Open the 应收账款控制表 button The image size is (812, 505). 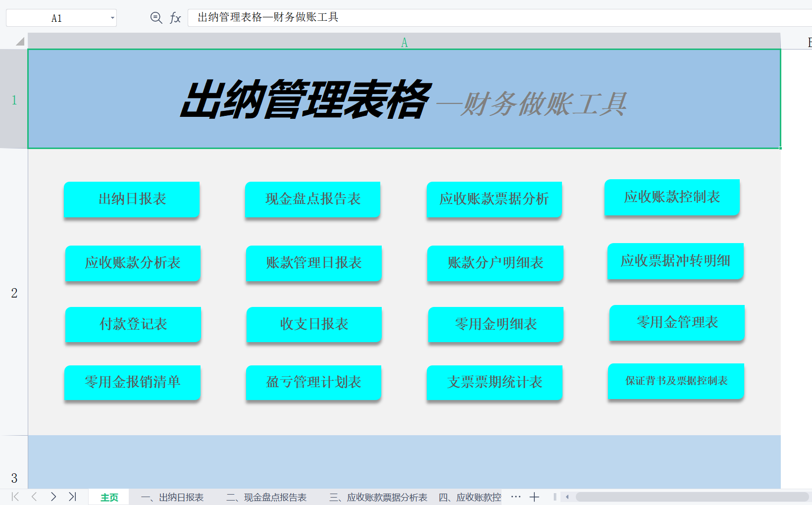coord(672,197)
